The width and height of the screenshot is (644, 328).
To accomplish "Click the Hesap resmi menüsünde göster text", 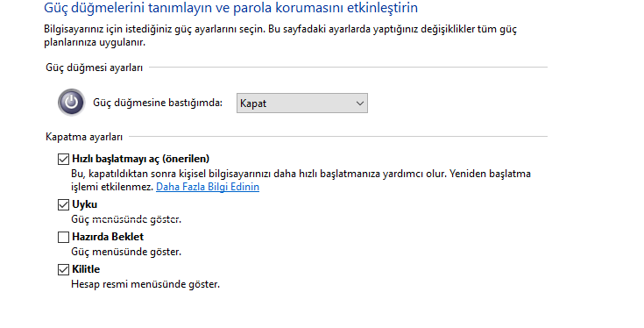I will click(145, 284).
